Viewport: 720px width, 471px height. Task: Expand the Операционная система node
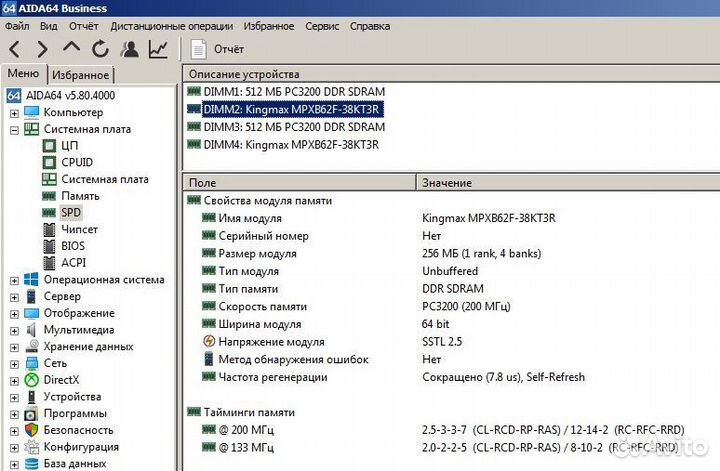(14, 280)
